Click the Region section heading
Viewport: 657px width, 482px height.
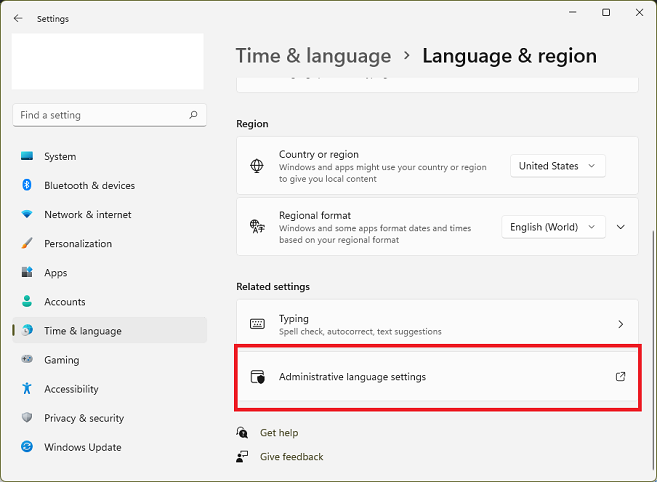(252, 124)
